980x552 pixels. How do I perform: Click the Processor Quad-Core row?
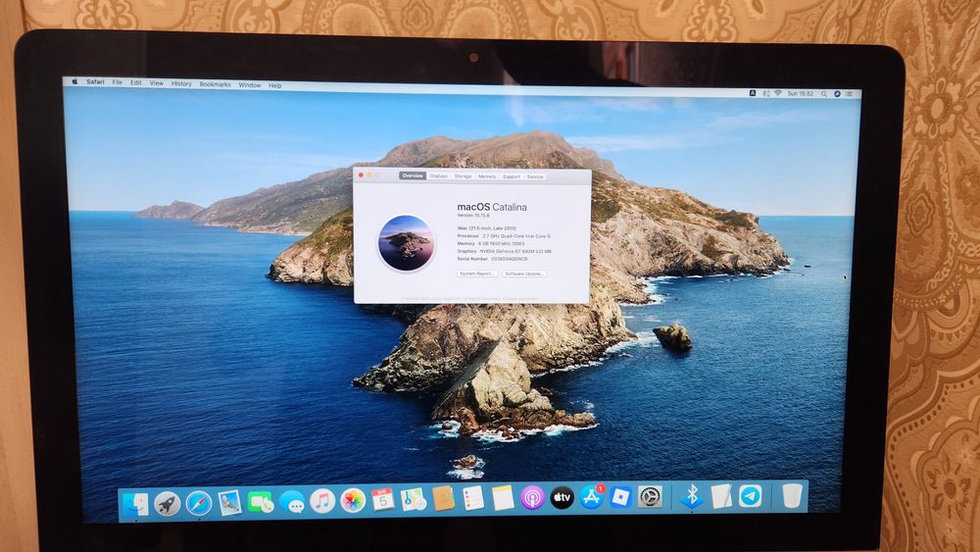(x=505, y=236)
